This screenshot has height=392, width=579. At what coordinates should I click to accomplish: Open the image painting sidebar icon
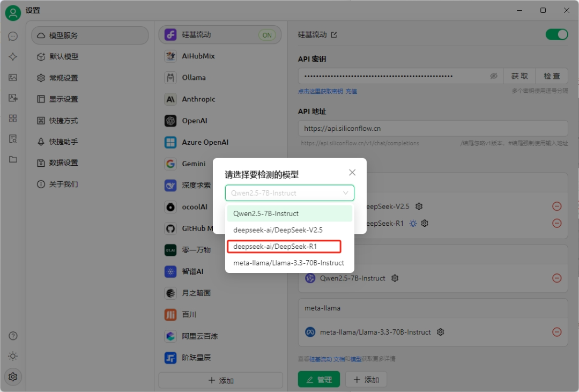(x=13, y=77)
